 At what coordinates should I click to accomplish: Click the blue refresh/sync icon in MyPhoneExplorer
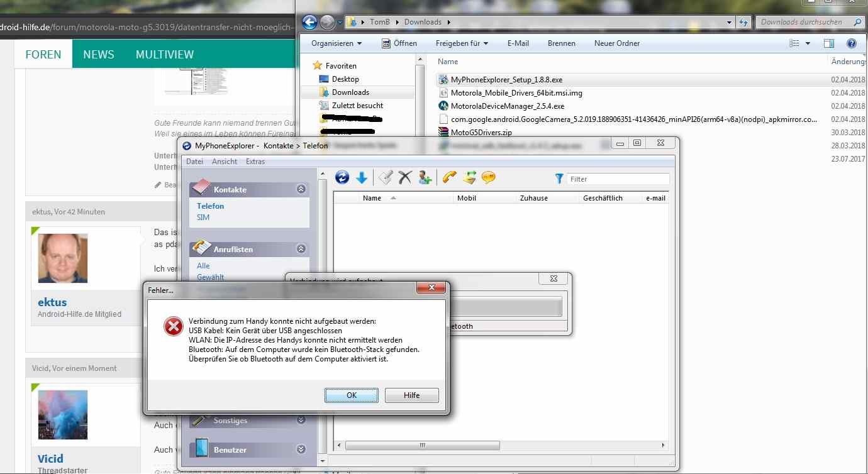pyautogui.click(x=342, y=178)
